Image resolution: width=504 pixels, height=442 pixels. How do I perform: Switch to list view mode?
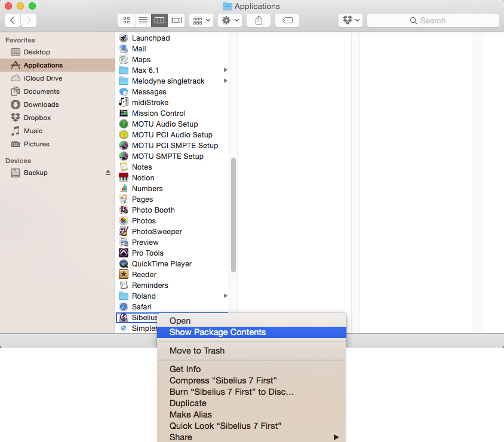[x=143, y=20]
